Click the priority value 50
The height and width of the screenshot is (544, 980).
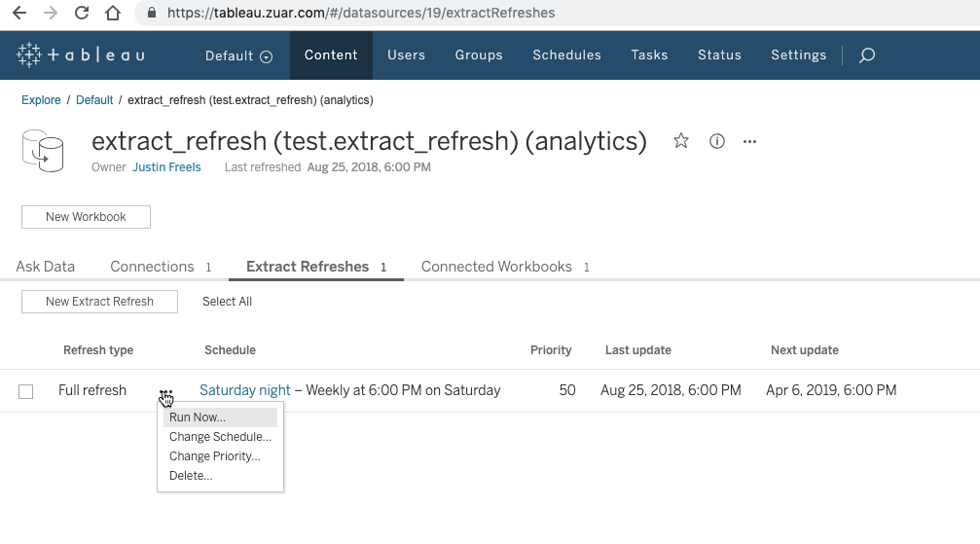click(x=567, y=390)
